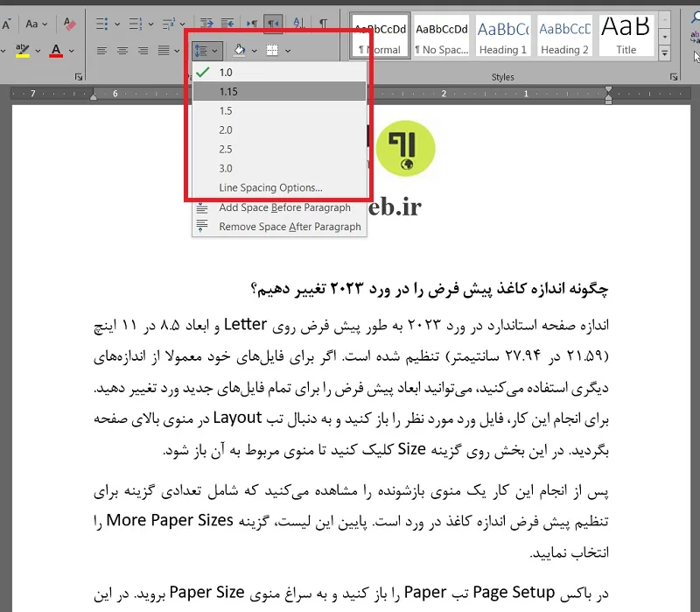Screen dimensions: 700x612
Task: Open the justify options dropdown arrow
Action: (x=177, y=51)
